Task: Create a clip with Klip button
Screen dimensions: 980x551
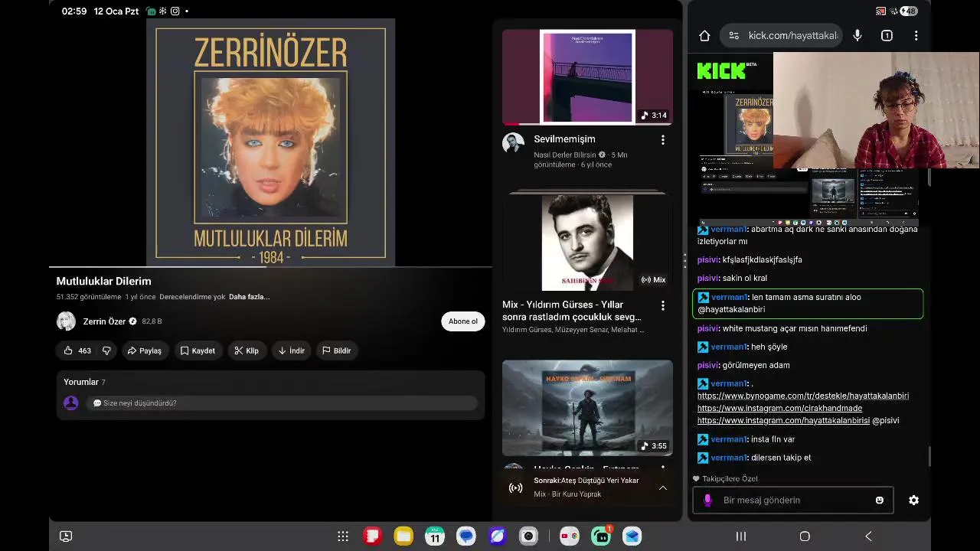Action: 247,350
